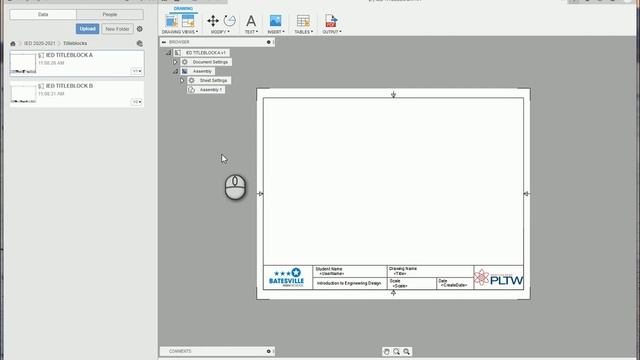Expand the Document Settings node
This screenshot has width=640, height=360.
pyautogui.click(x=175, y=62)
